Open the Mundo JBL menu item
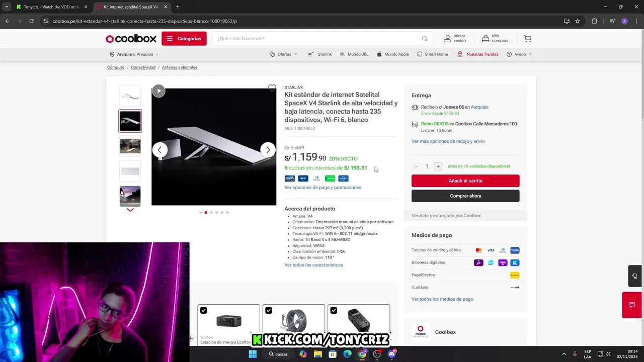Viewport: 644px width, 362px height. (x=354, y=54)
